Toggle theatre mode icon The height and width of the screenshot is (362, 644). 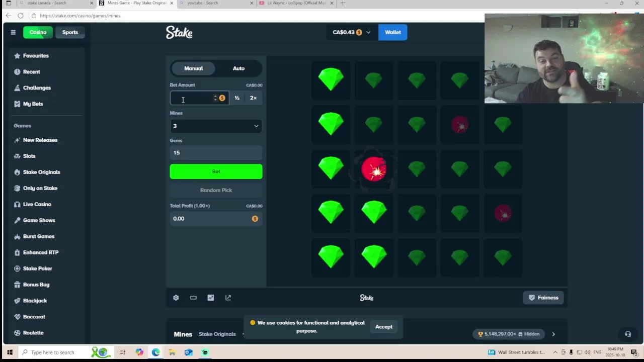(x=193, y=298)
